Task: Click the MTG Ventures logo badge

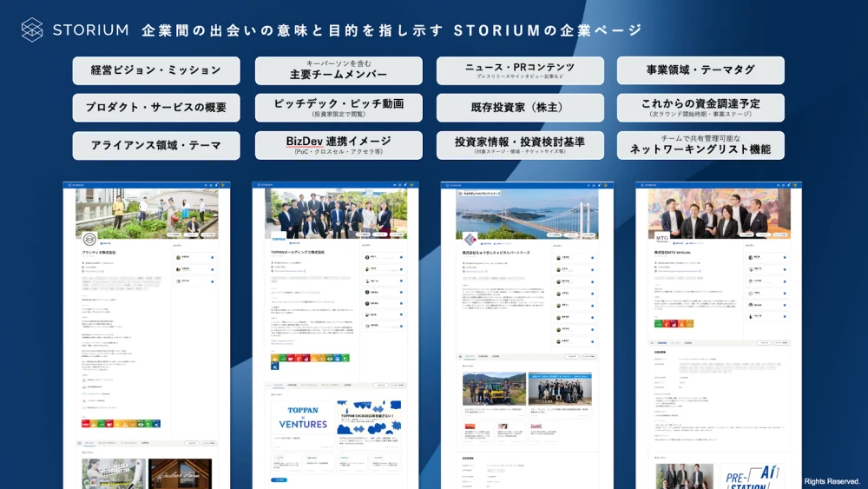Action: click(662, 238)
